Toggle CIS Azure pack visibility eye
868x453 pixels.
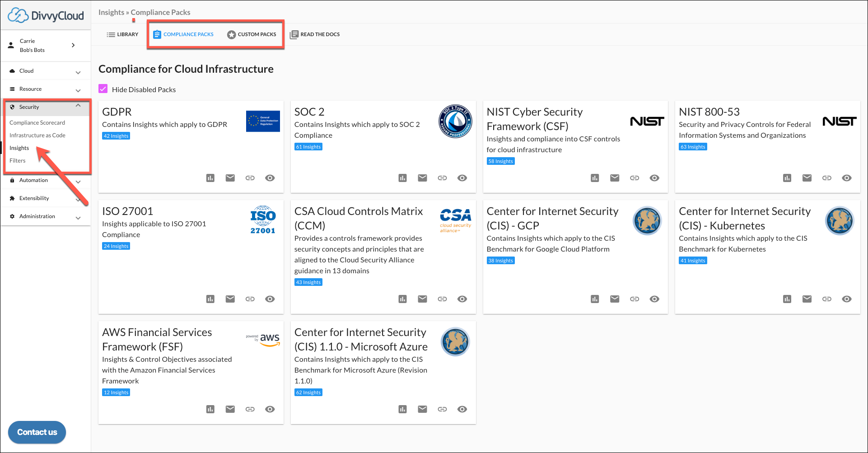(x=462, y=409)
